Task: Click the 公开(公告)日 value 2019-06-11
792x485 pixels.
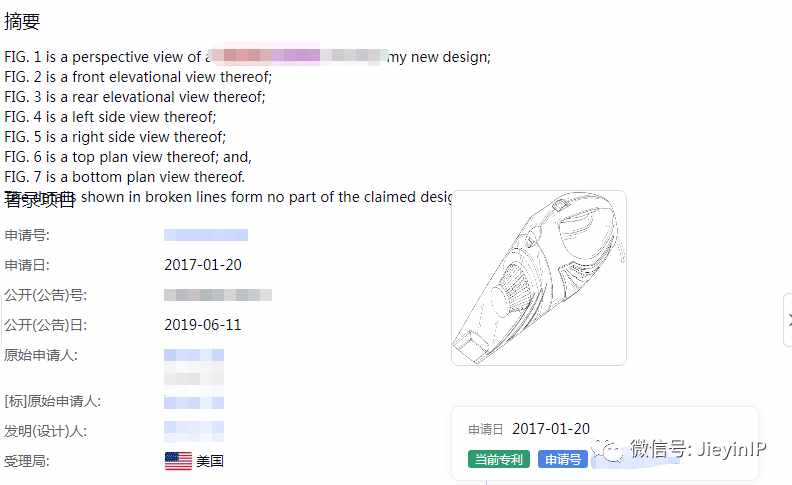Action: coord(203,325)
